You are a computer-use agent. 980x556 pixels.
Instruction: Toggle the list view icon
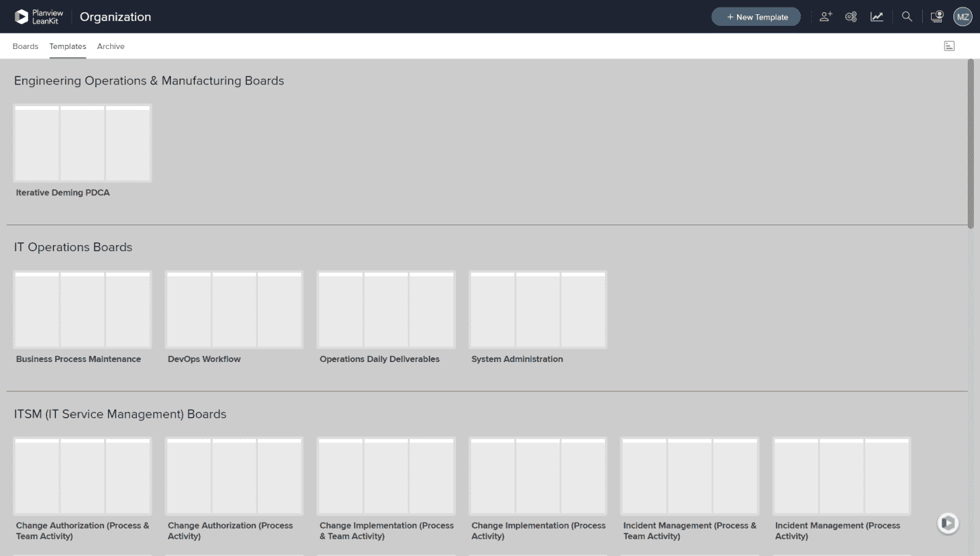tap(949, 46)
